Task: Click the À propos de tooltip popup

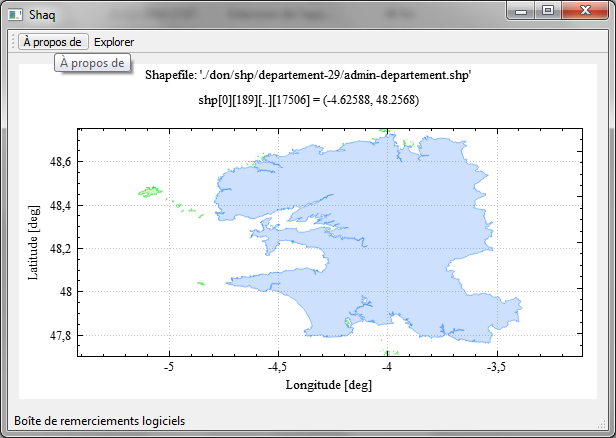Action: point(92,63)
